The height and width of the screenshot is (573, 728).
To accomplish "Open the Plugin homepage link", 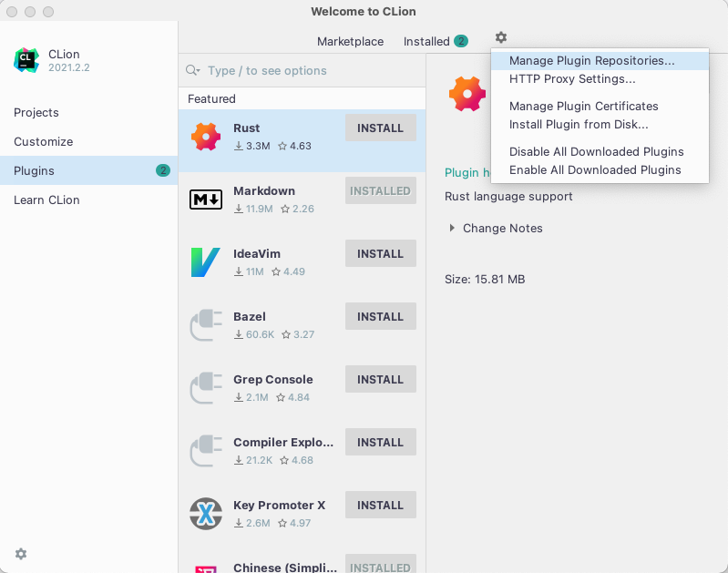I will 467,173.
